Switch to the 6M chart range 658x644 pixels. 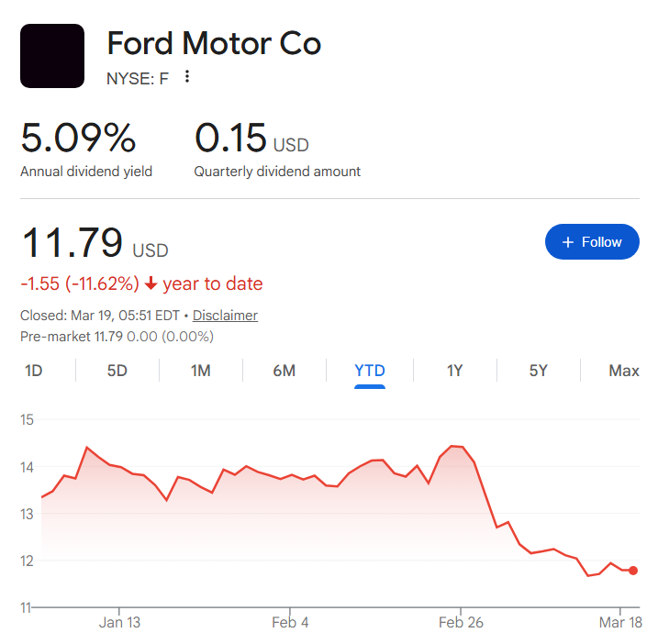point(284,371)
